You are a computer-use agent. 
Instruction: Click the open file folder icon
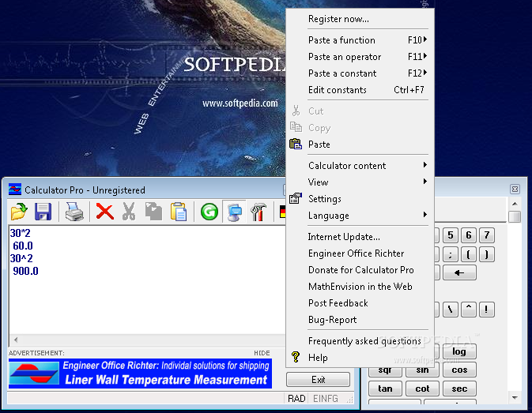tap(19, 212)
